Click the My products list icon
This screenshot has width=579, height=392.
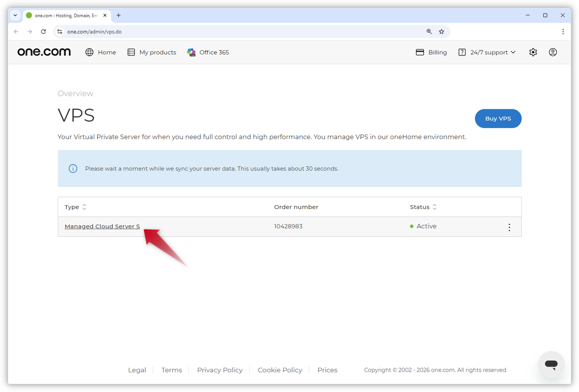coord(131,52)
